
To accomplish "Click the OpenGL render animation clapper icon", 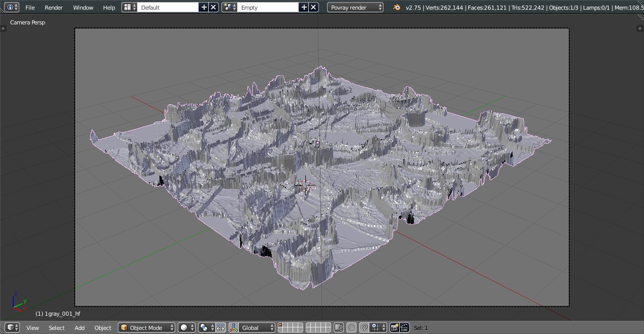I will pyautogui.click(x=404, y=328).
